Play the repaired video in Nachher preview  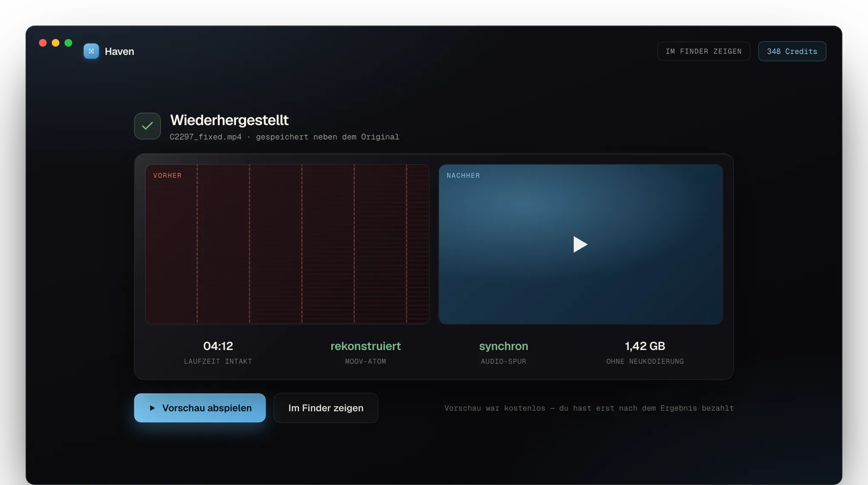[x=580, y=244]
